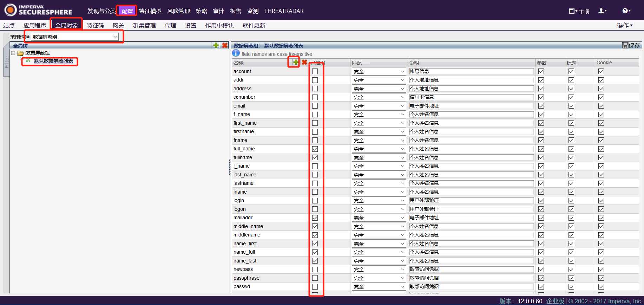The image size is (644, 305).
Task: Open the 范围选择 dropdown
Action: click(x=75, y=37)
